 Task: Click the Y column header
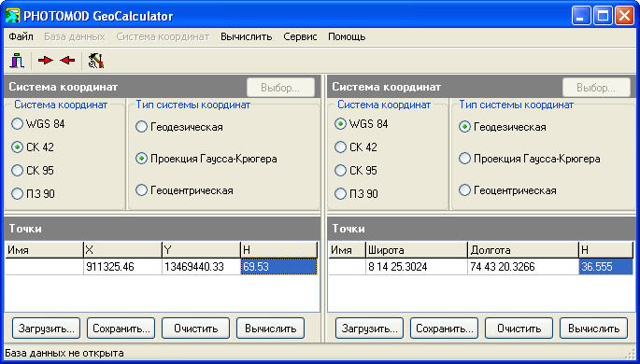201,250
